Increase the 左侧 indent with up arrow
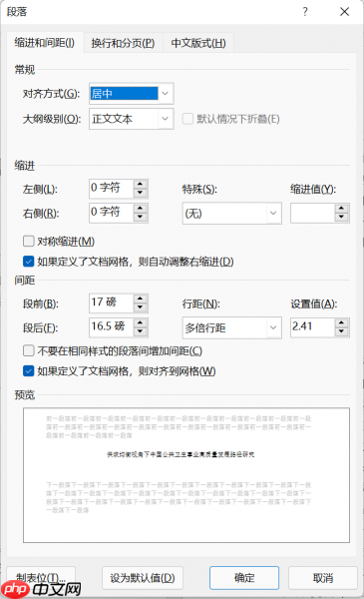Screen dimensions: 364x599 click(x=141, y=184)
